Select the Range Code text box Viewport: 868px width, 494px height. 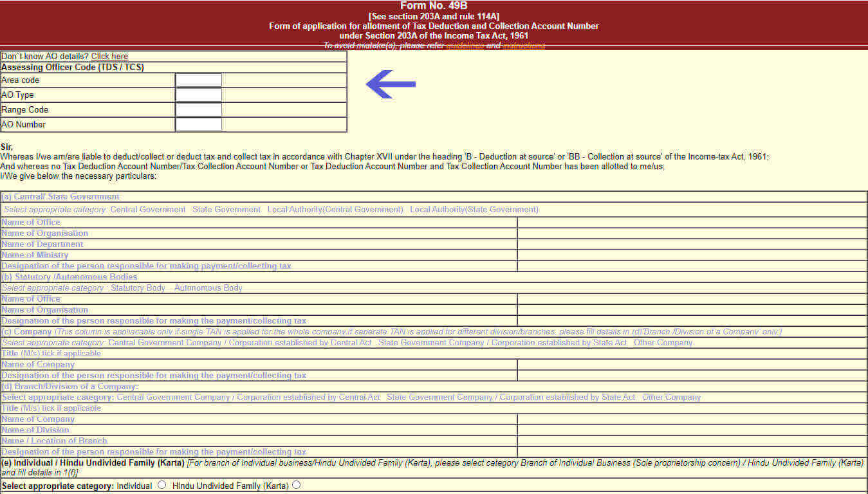coord(199,110)
